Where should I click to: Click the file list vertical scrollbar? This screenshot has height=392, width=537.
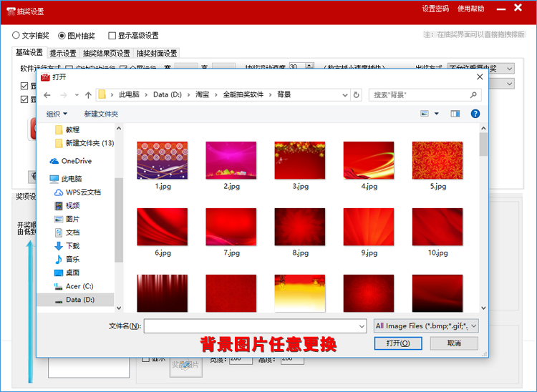pyautogui.click(x=483, y=215)
